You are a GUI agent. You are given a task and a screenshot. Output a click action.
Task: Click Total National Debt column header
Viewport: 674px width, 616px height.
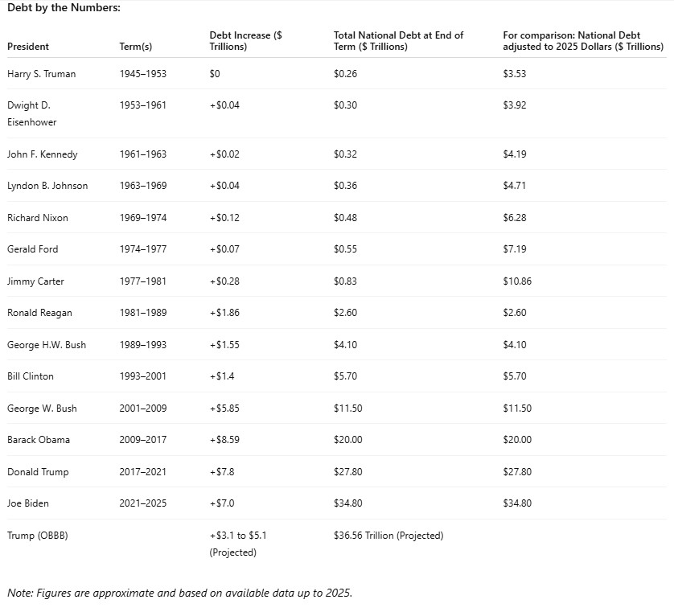click(x=398, y=41)
